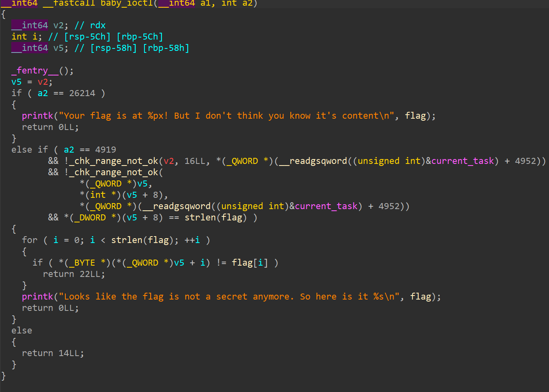
Task: Click the return 14LL statement
Action: [x=53, y=353]
